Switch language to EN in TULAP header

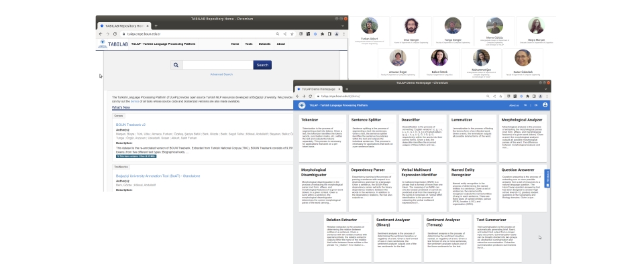point(535,105)
